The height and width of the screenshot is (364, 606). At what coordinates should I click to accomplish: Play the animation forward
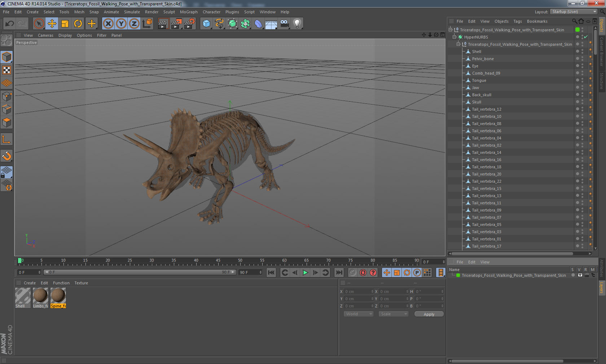coord(305,272)
